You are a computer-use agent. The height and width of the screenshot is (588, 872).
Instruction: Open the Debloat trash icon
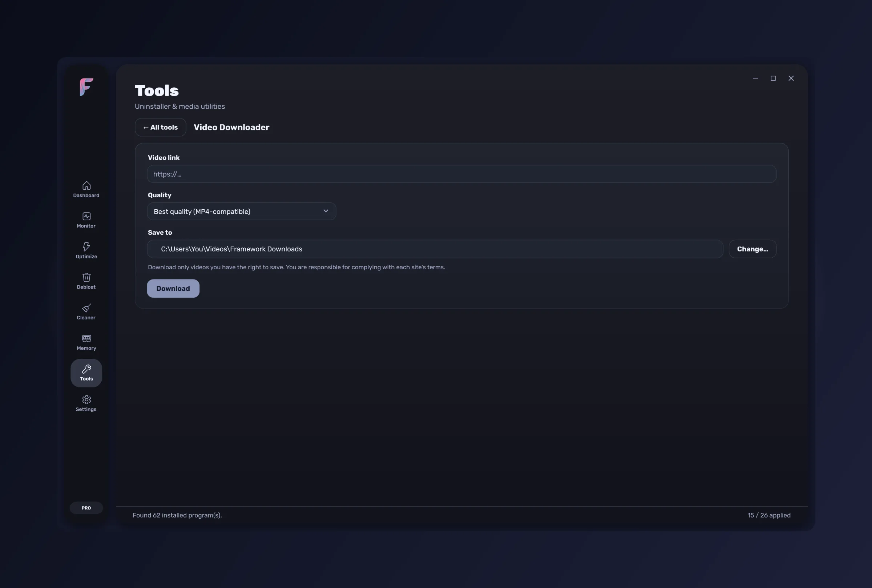pos(86,278)
